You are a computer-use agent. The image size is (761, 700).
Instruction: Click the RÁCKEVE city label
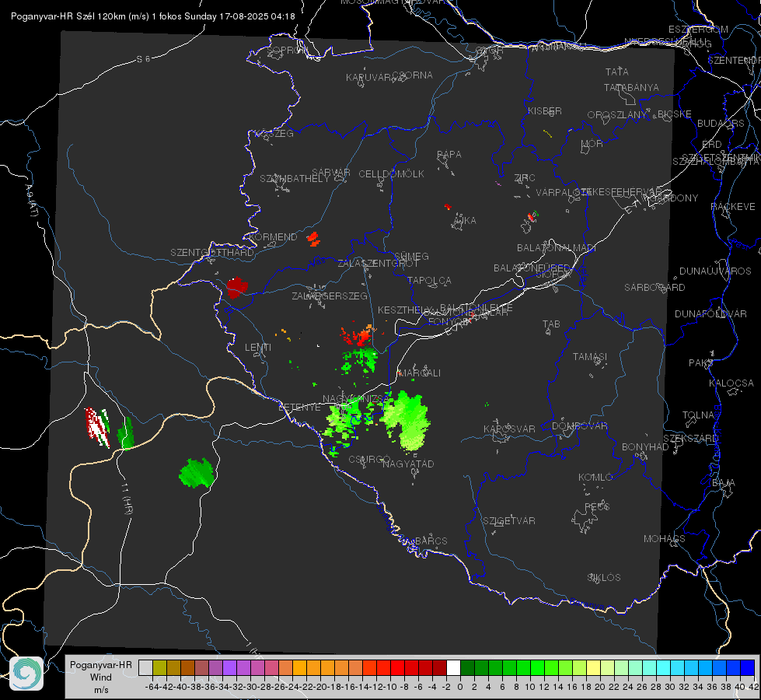pos(733,206)
